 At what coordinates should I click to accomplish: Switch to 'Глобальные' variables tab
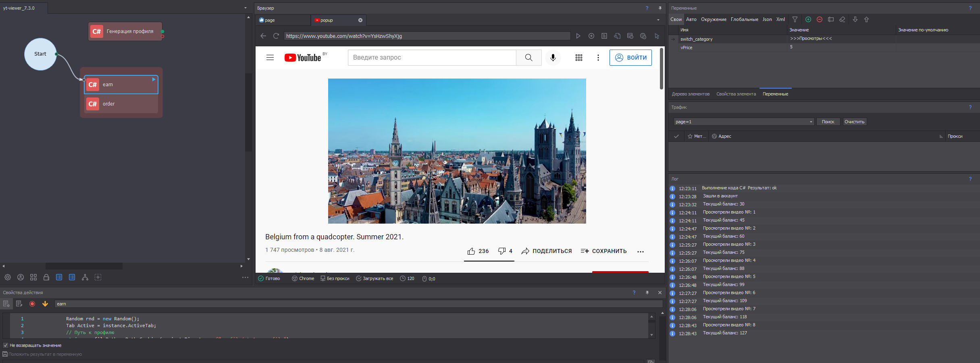744,19
